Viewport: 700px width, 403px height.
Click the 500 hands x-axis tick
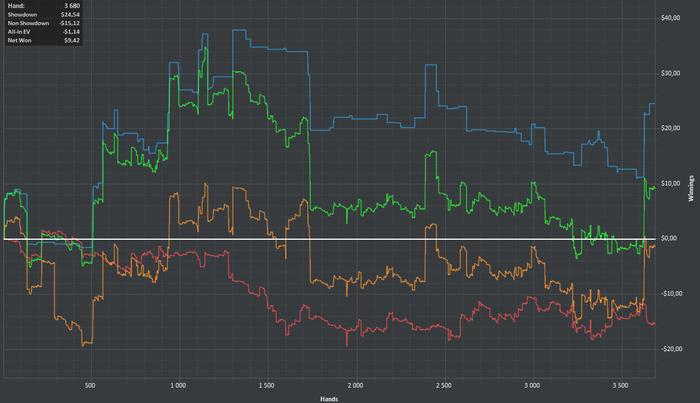[x=90, y=385]
